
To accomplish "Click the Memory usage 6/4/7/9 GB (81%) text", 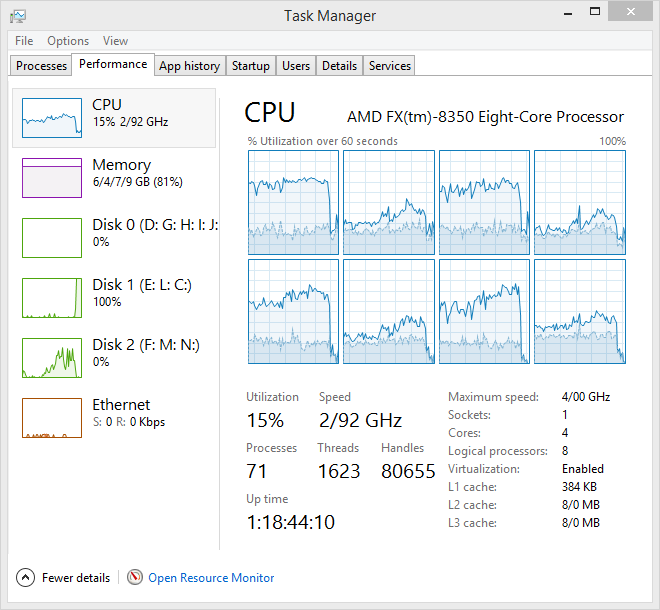I will 138,182.
